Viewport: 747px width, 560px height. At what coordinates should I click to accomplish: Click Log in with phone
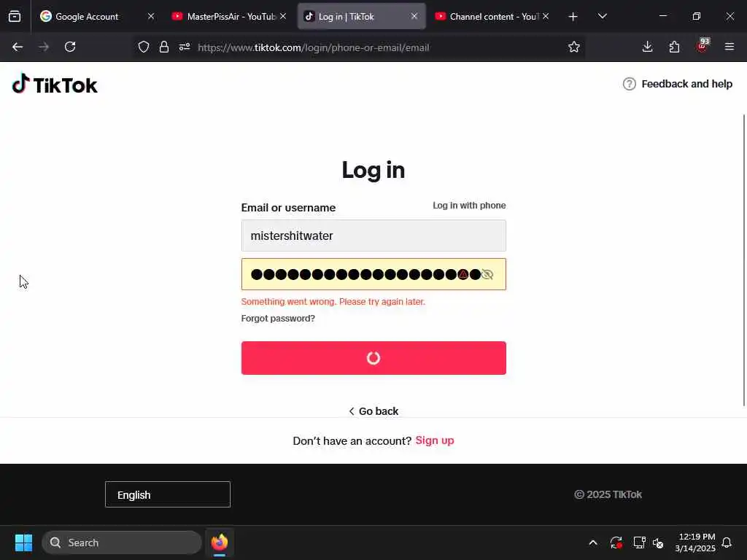click(x=469, y=205)
